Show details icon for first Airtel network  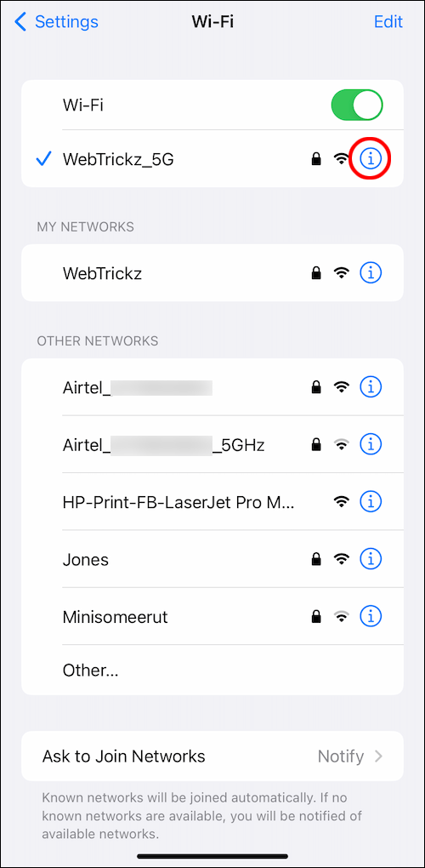371,387
